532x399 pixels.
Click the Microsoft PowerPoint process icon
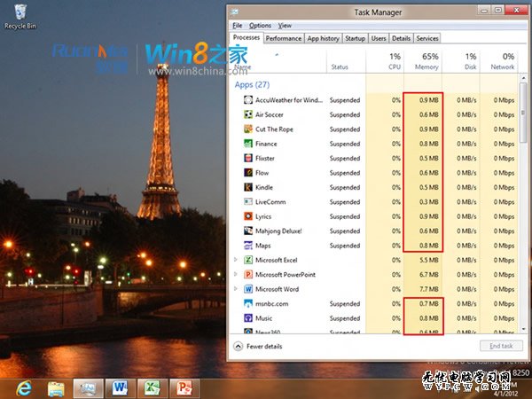(248, 275)
